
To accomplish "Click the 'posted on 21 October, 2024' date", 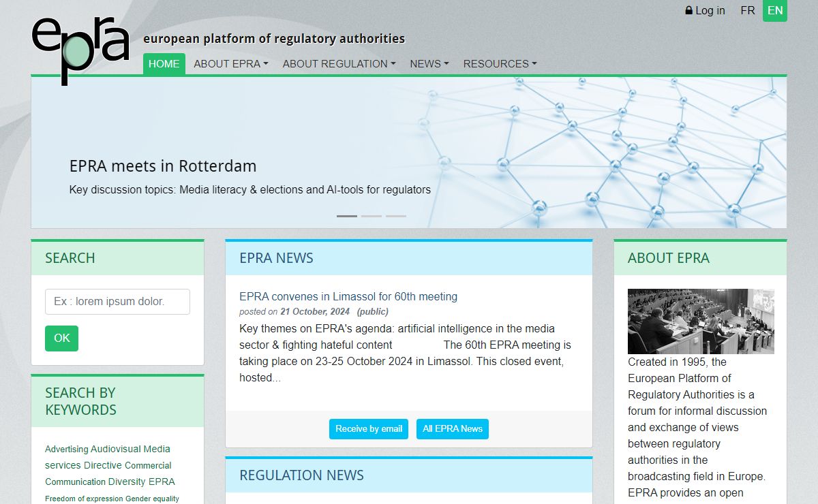I will (x=294, y=312).
